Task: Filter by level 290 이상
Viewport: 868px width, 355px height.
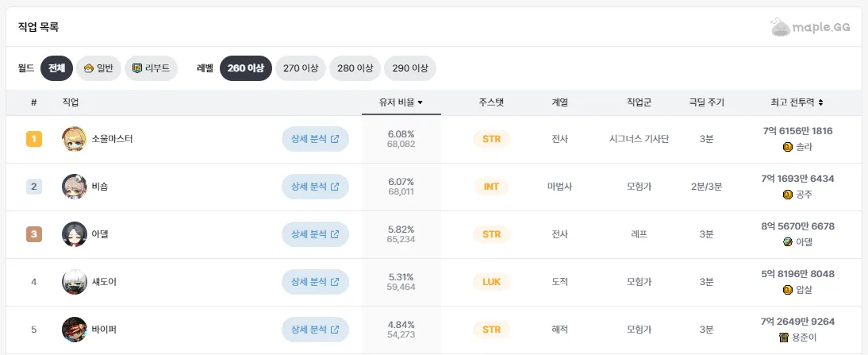Action: pyautogui.click(x=410, y=68)
